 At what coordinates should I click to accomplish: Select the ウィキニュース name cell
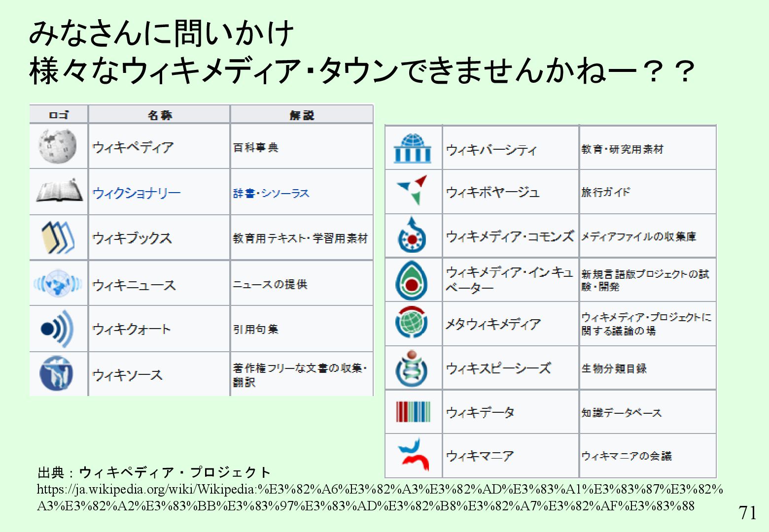click(x=159, y=284)
